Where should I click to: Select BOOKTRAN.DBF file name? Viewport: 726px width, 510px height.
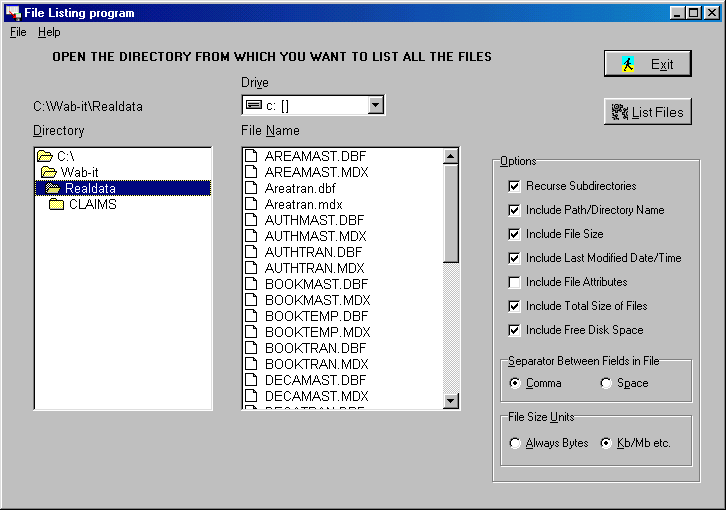tap(315, 348)
